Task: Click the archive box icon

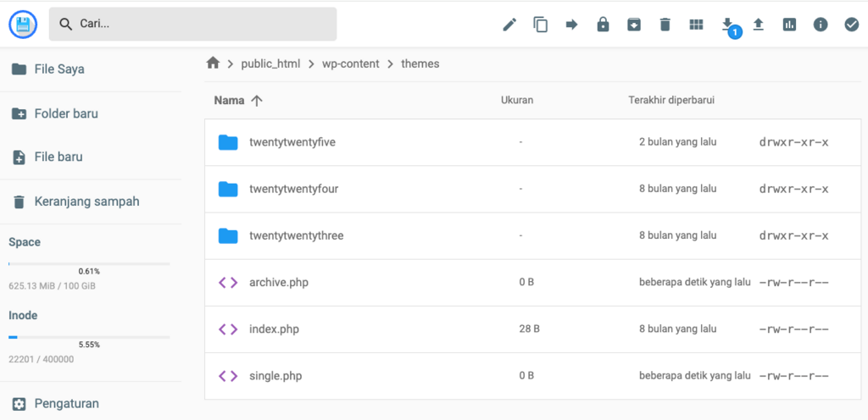Action: pyautogui.click(x=634, y=25)
